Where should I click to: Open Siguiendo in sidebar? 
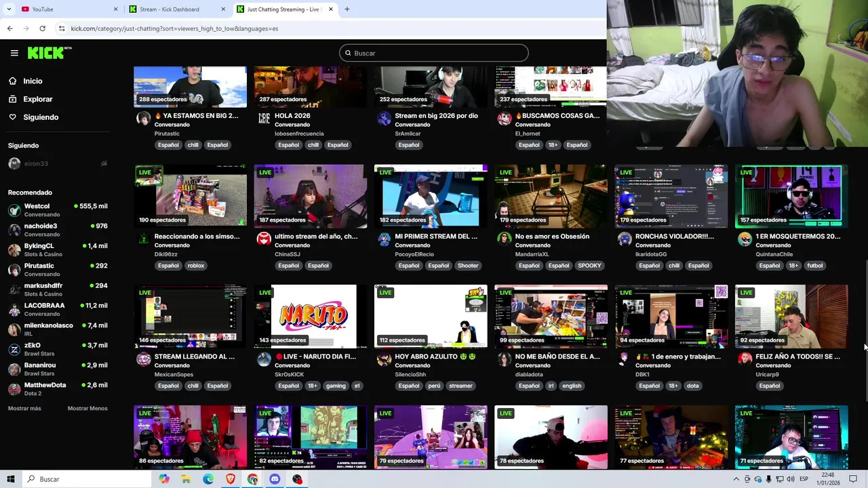pyautogui.click(x=41, y=117)
